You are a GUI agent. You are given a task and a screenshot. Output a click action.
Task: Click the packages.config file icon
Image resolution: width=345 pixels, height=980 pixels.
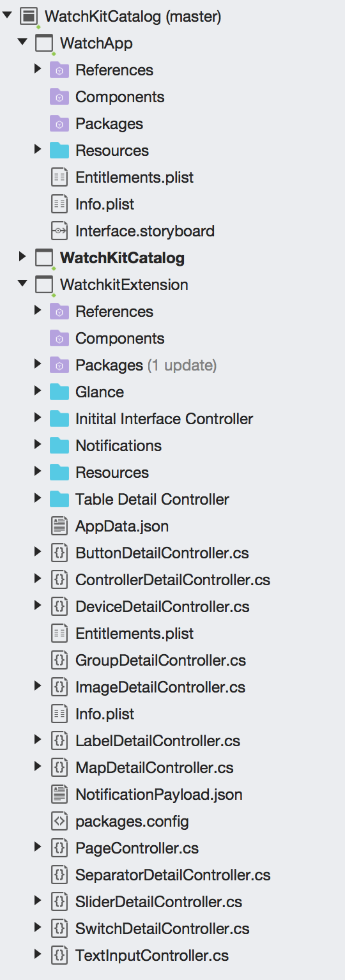(x=59, y=821)
